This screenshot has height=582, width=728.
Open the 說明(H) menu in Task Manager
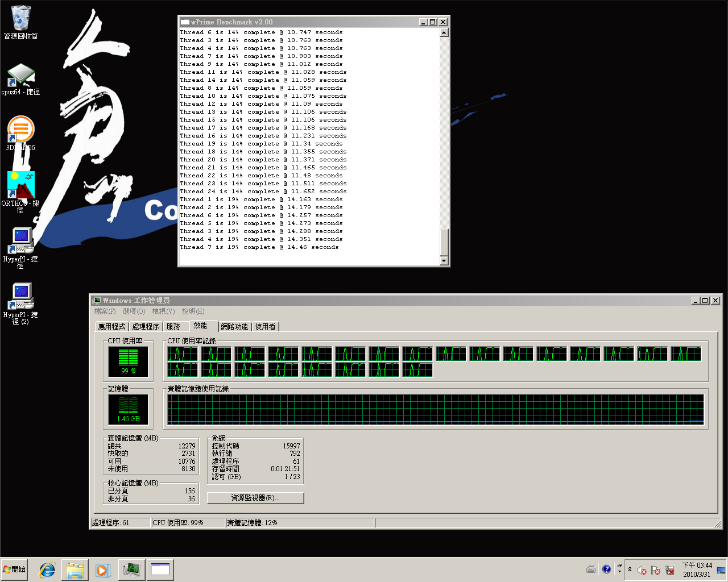(193, 311)
